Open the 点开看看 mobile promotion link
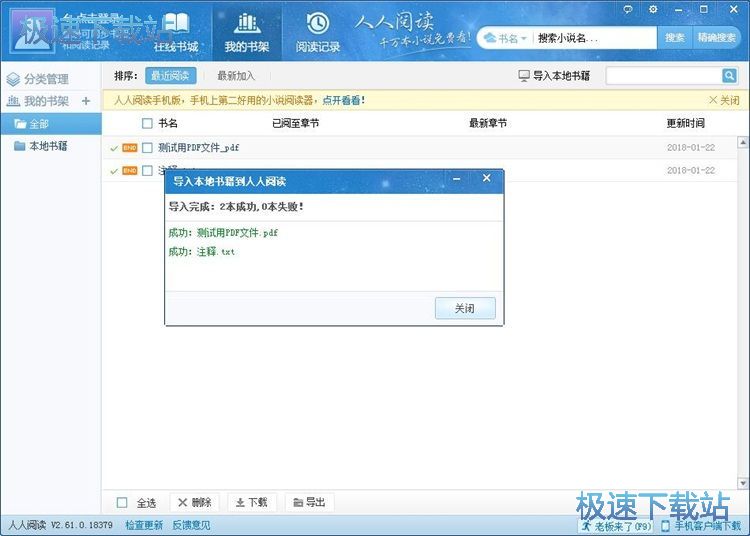The height and width of the screenshot is (536, 750). (344, 100)
